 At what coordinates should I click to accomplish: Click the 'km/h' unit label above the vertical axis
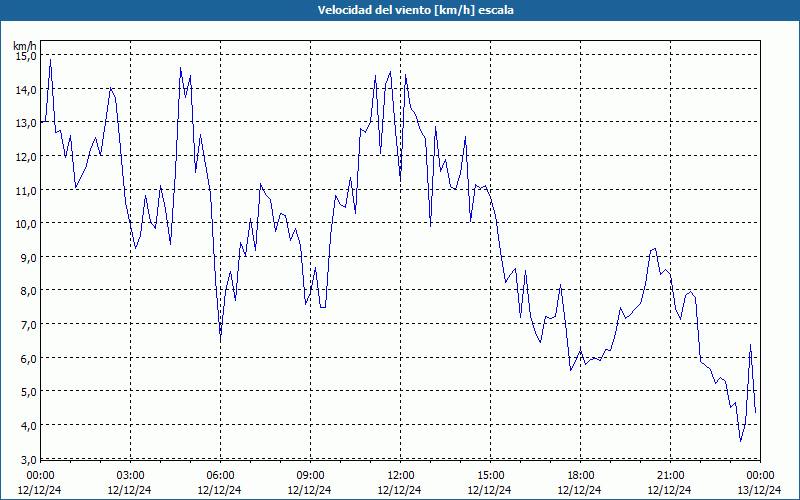[x=25, y=45]
